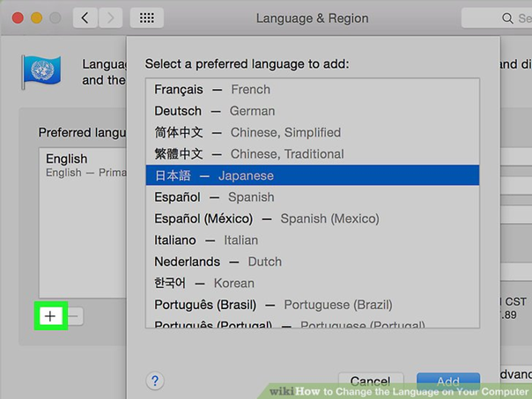Open the help question mark button
The height and width of the screenshot is (399, 532).
155,381
